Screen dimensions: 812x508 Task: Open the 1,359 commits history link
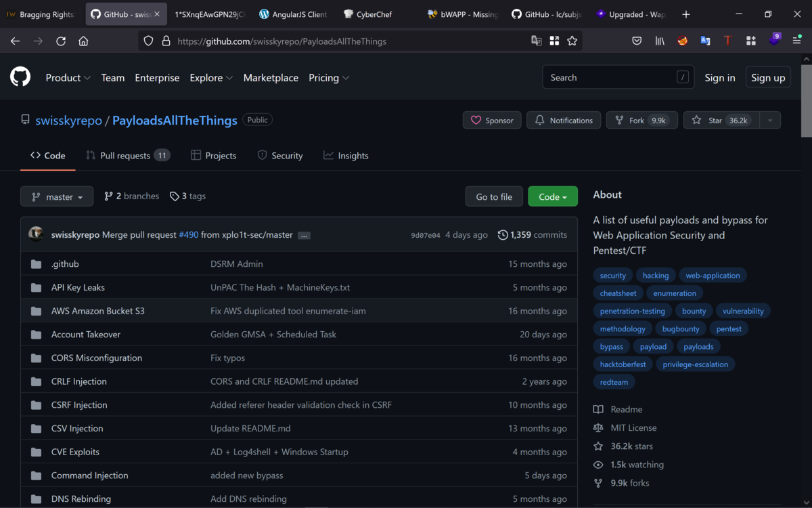point(533,235)
